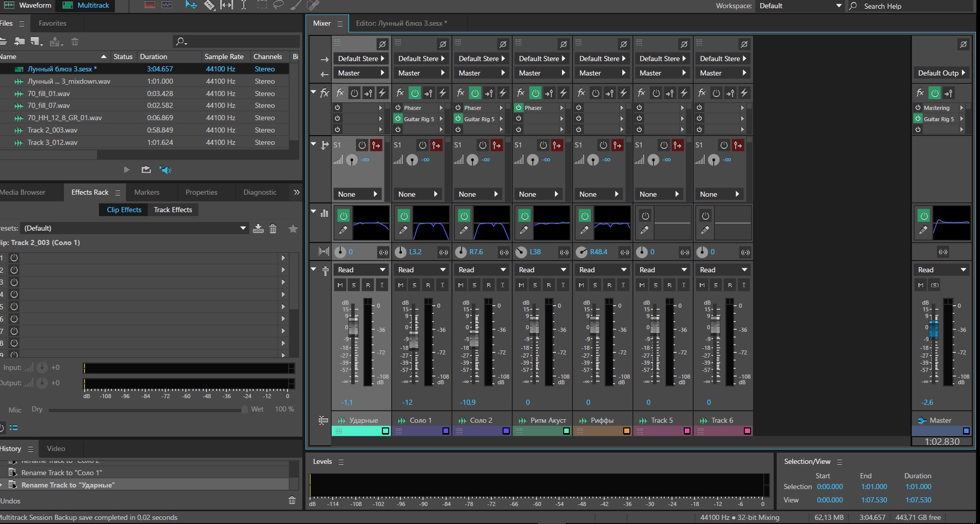Image resolution: width=980 pixels, height=524 pixels.
Task: Star the effects preset as favorite
Action: click(x=293, y=229)
